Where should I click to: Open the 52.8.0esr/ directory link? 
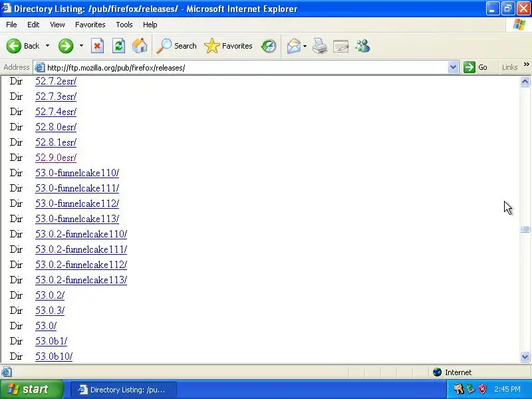coord(56,127)
